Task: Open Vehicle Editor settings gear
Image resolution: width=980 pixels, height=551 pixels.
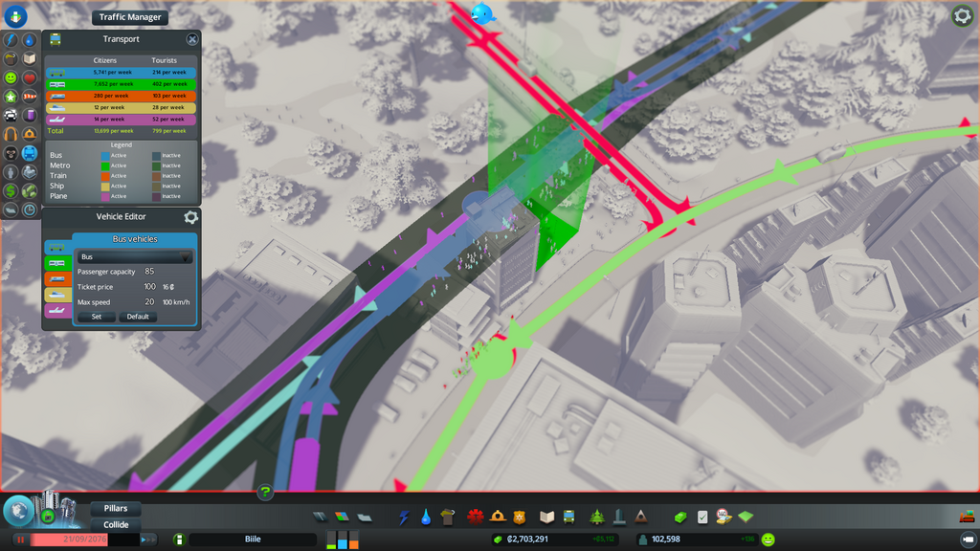Action: pos(190,217)
